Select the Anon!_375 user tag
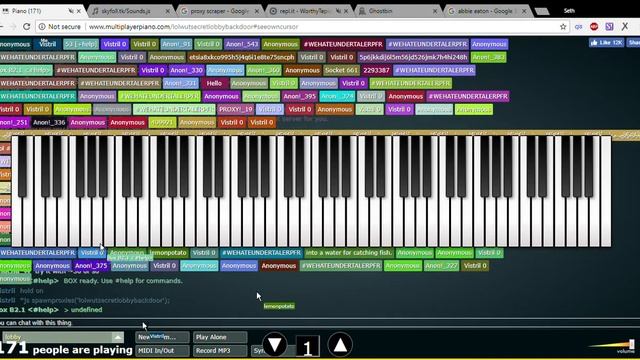Image resolution: width=640 pixels, height=360 pixels. coord(91,266)
